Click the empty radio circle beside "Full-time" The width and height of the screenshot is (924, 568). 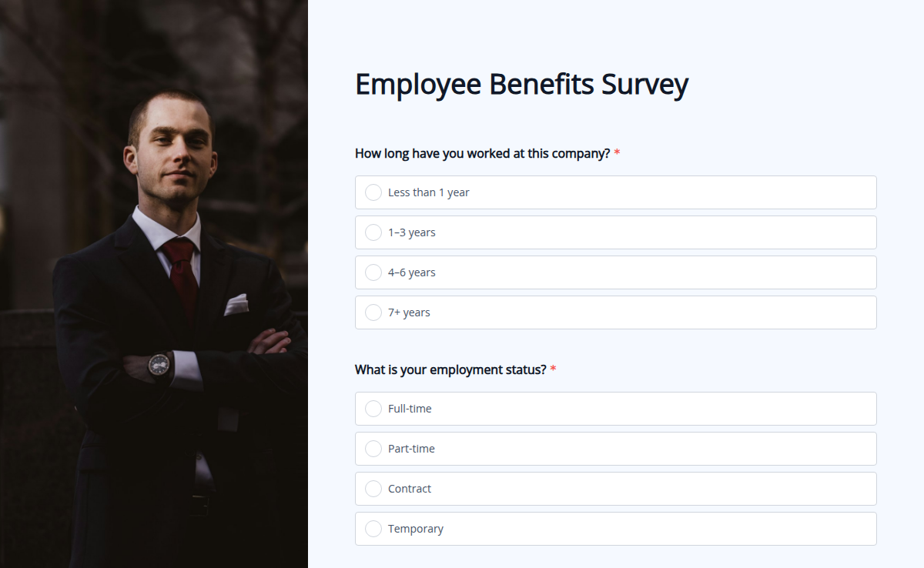[x=373, y=409]
